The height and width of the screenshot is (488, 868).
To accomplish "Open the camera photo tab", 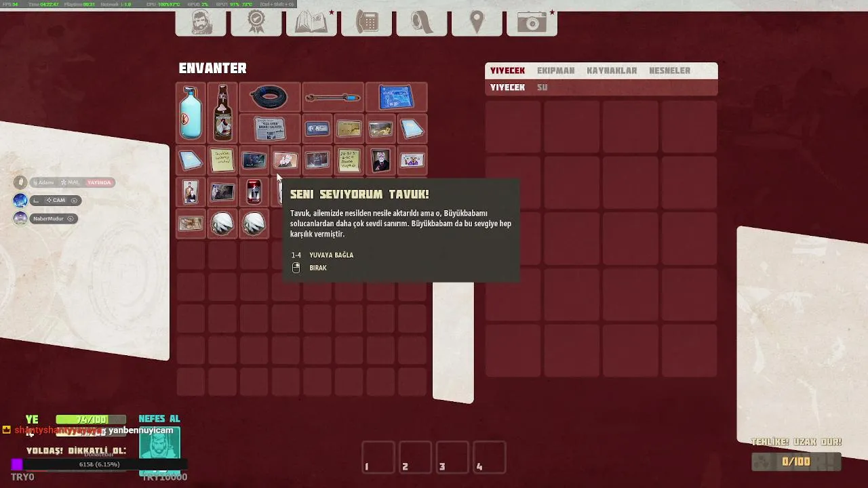I will [x=532, y=23].
